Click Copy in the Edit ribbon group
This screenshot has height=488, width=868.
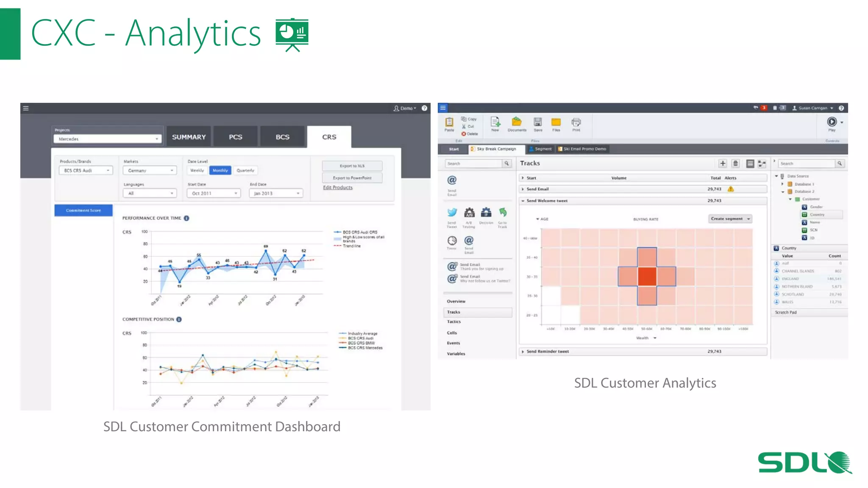click(x=469, y=119)
